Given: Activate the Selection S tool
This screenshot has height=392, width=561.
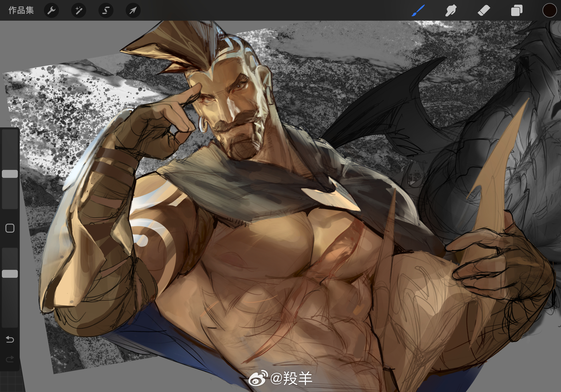Looking at the screenshot, I should pyautogui.click(x=106, y=10).
